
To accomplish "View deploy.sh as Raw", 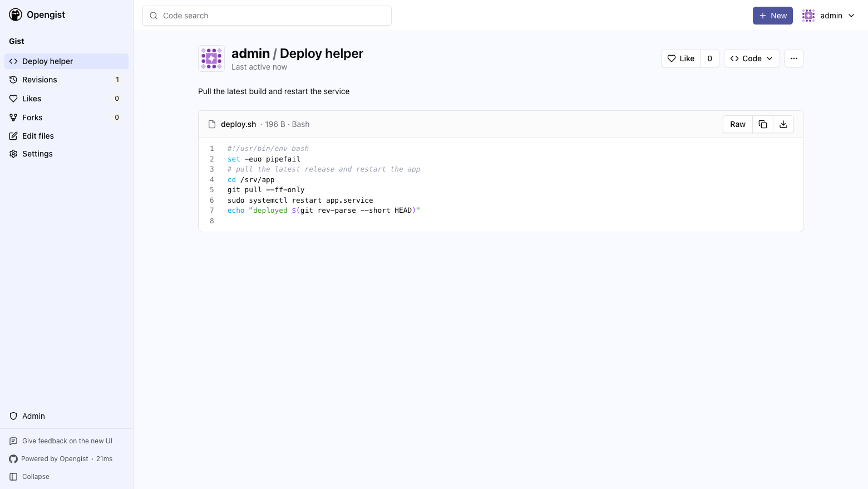I will tap(738, 124).
